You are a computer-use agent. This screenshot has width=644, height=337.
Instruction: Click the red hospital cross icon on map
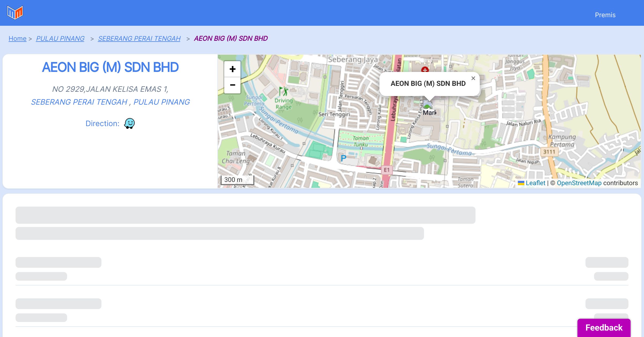(x=425, y=70)
